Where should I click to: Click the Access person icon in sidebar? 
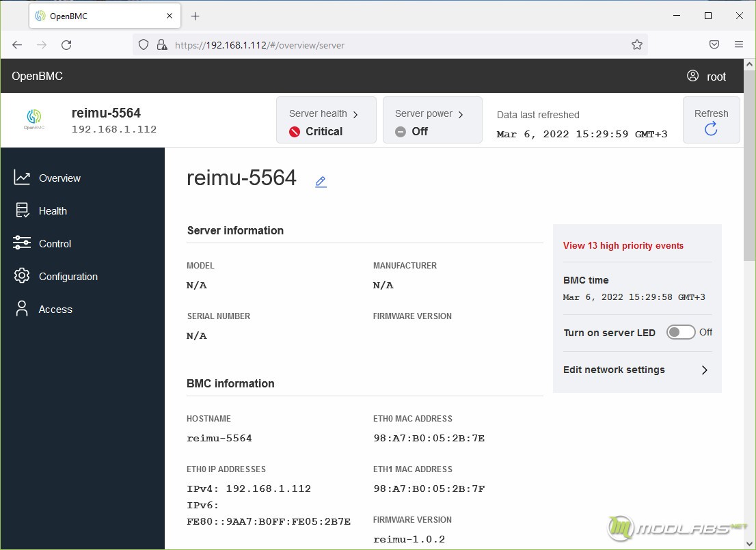tap(22, 309)
